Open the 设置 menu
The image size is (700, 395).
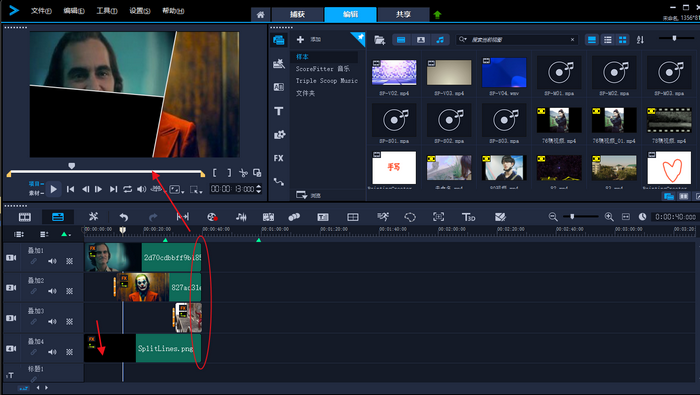click(140, 11)
